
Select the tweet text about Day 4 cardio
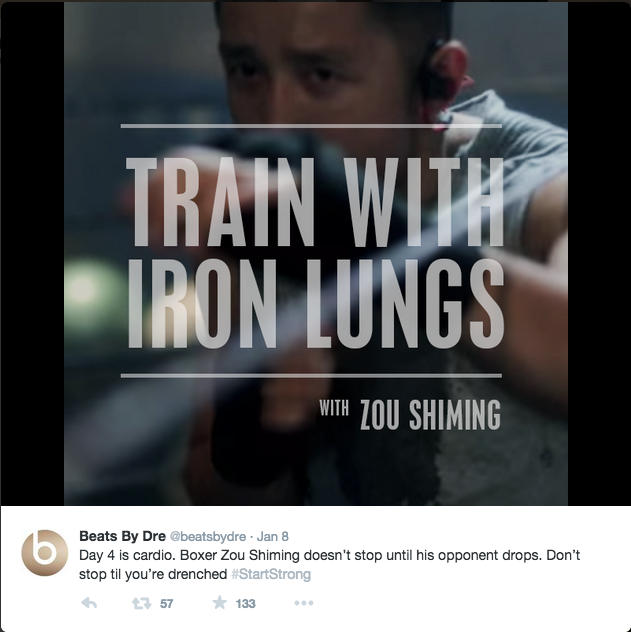pos(329,565)
